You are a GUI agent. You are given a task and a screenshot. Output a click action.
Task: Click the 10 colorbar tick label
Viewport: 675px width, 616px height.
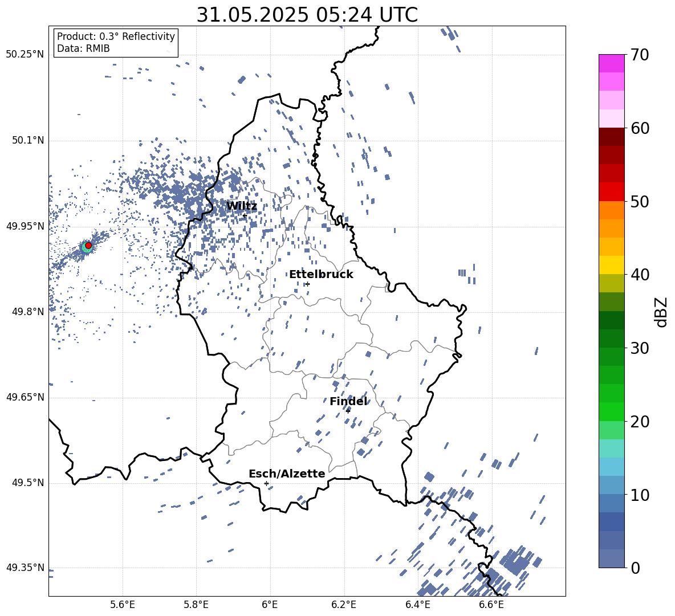(639, 495)
